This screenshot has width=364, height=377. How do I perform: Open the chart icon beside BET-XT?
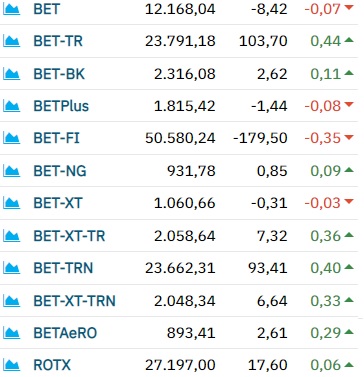[x=12, y=203]
